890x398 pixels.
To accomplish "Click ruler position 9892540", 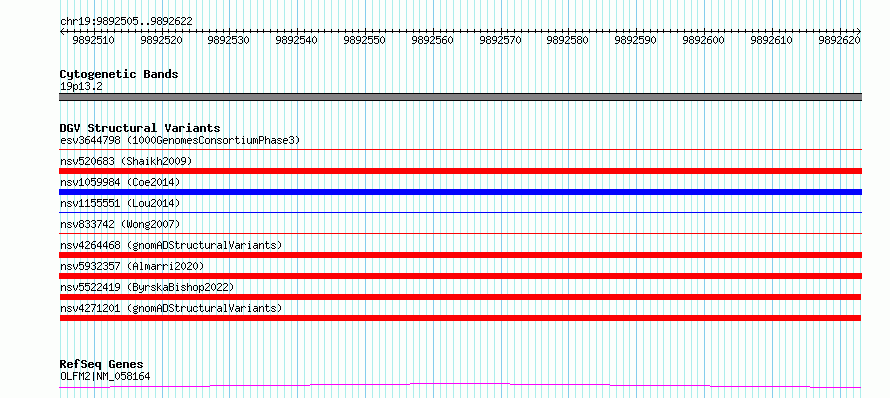I will (x=297, y=40).
